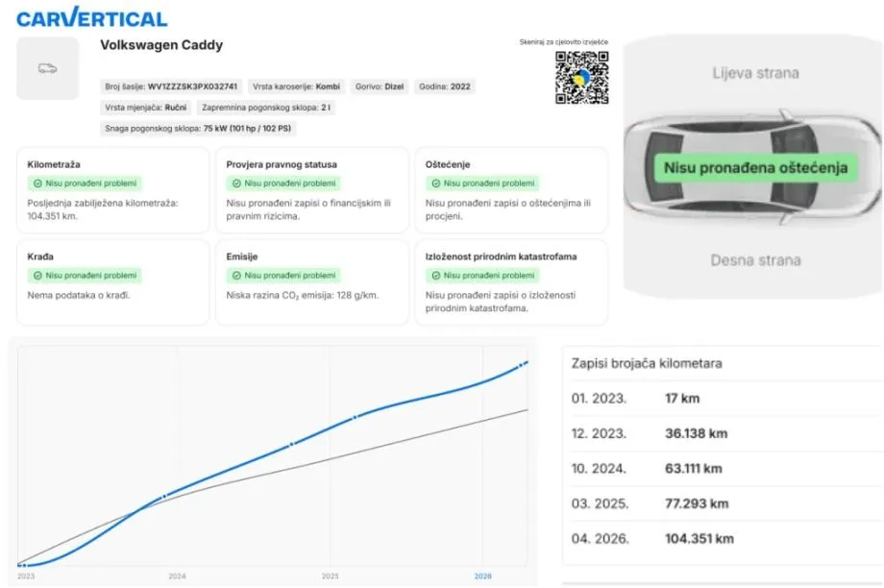Open the Oštećenje card heading
Viewport: 884px width, 588px height.
[448, 164]
